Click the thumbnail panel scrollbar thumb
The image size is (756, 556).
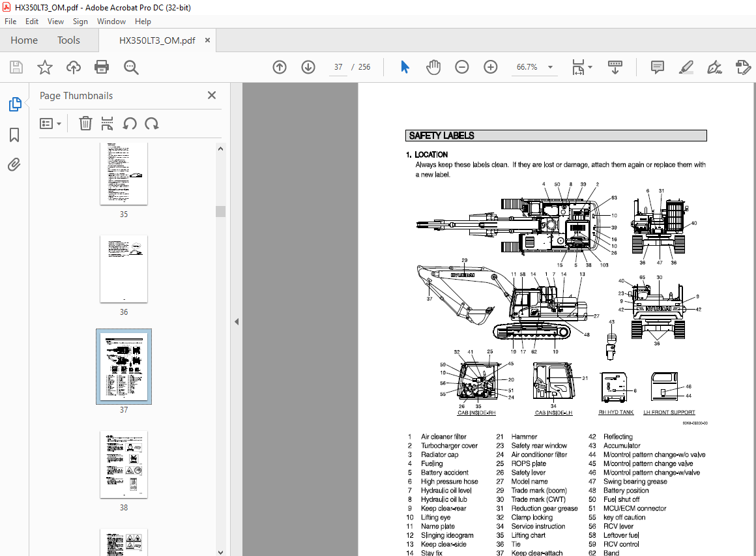pos(220,212)
